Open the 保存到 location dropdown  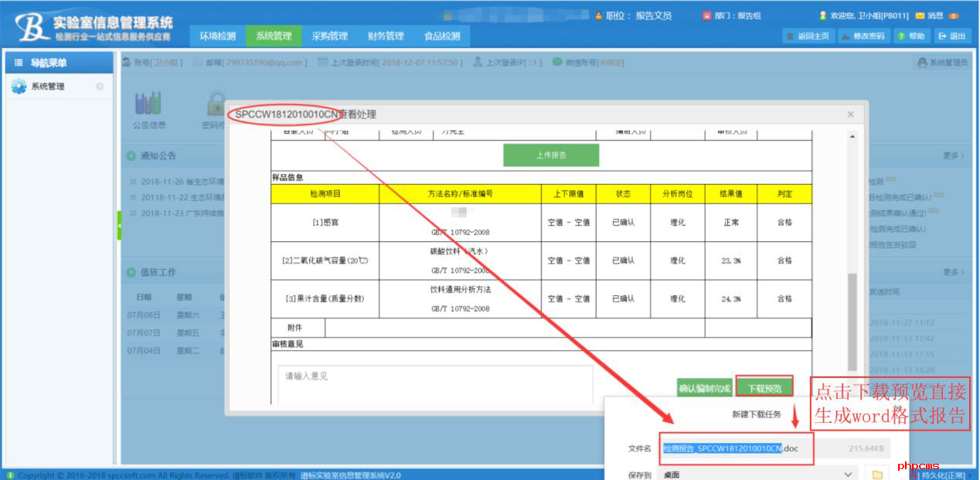pyautogui.click(x=848, y=474)
